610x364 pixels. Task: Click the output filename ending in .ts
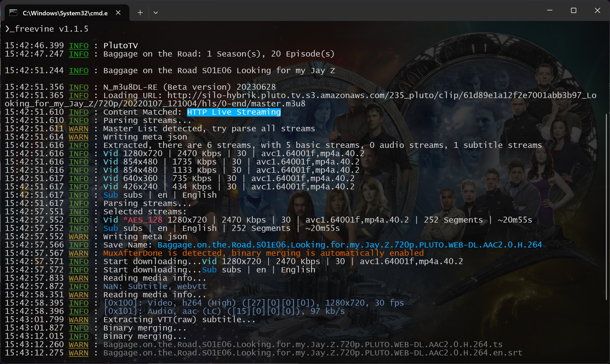303,345
